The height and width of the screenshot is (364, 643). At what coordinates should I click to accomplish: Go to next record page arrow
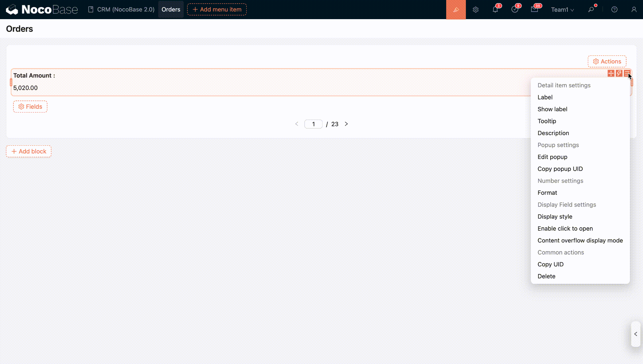346,124
